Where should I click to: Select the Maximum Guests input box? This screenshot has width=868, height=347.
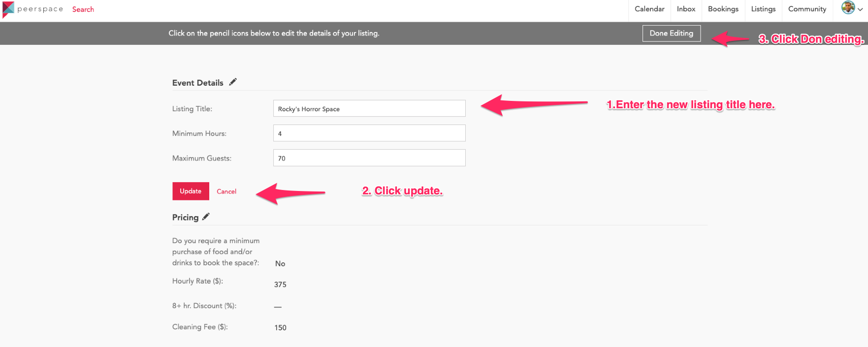(x=369, y=158)
